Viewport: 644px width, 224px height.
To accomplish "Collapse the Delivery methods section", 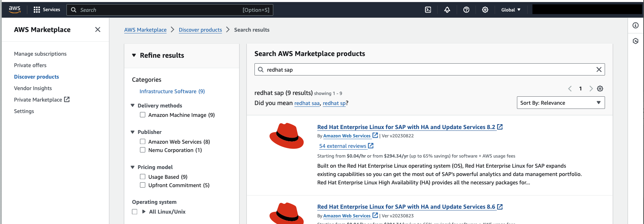I will click(133, 105).
